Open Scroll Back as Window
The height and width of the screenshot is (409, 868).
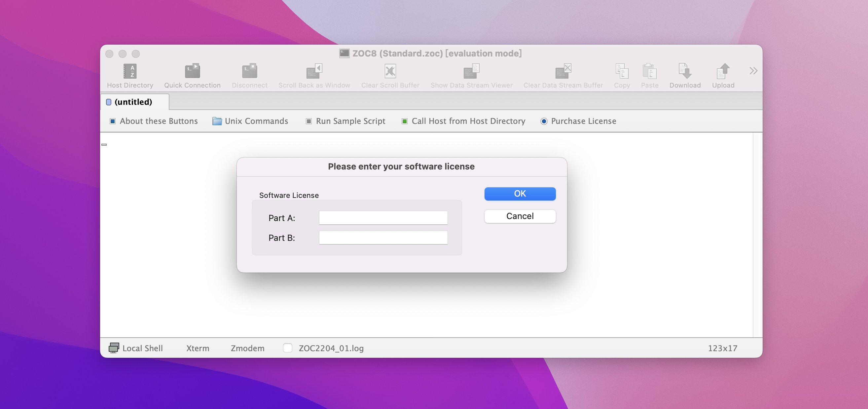click(x=314, y=71)
